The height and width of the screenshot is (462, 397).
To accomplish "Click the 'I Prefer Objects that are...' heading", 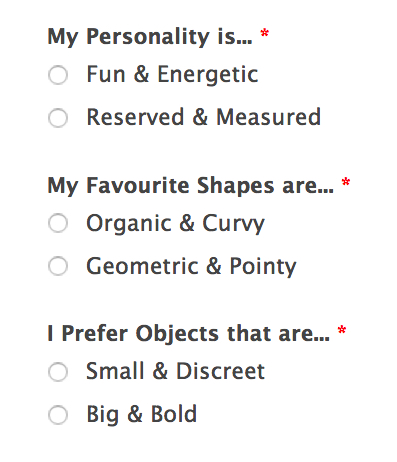I will tap(188, 333).
